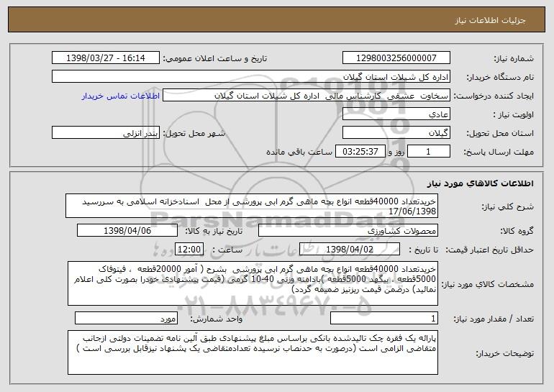Click the unit of measure field 'مورد'

[x=126, y=318]
